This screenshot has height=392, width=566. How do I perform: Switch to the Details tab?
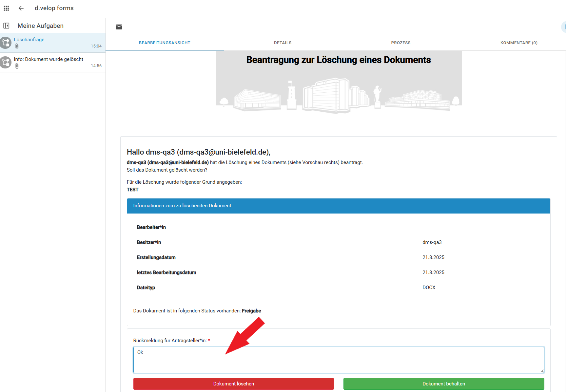click(x=283, y=43)
